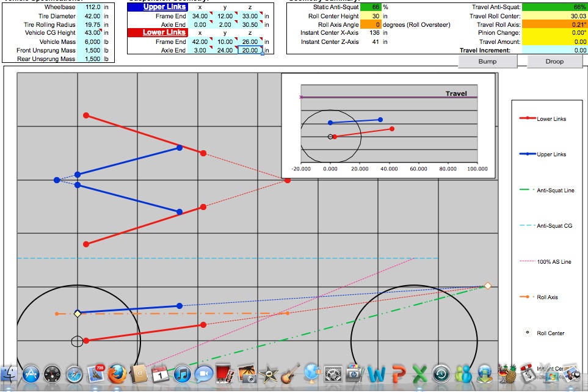588x392 pixels.
Task: Open Microsoft Excel from the dock
Action: pos(419,373)
